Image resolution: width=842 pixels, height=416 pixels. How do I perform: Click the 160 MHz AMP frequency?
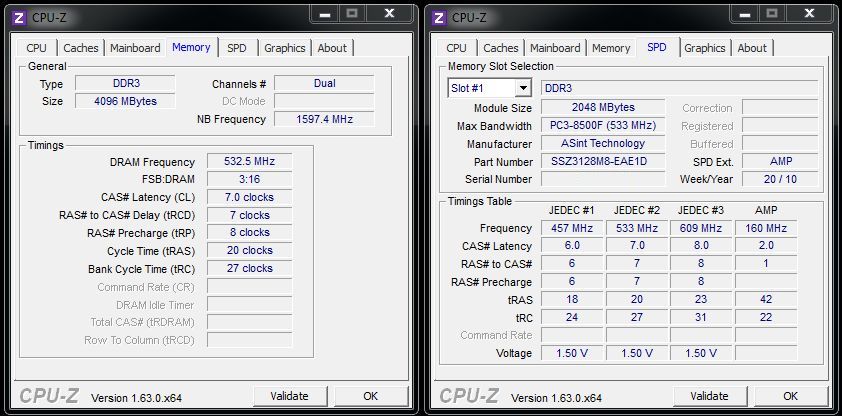pyautogui.click(x=766, y=228)
